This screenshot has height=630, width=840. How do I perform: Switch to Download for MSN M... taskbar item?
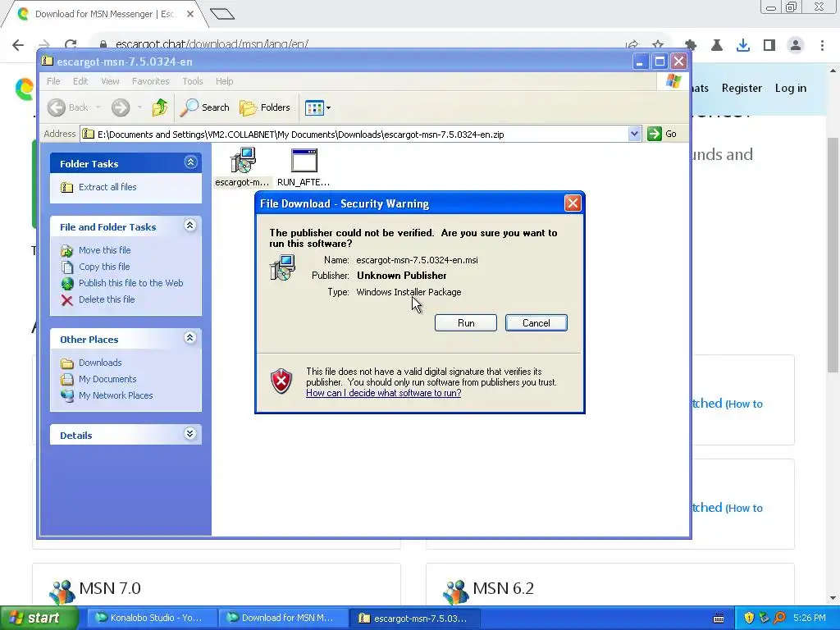click(282, 619)
